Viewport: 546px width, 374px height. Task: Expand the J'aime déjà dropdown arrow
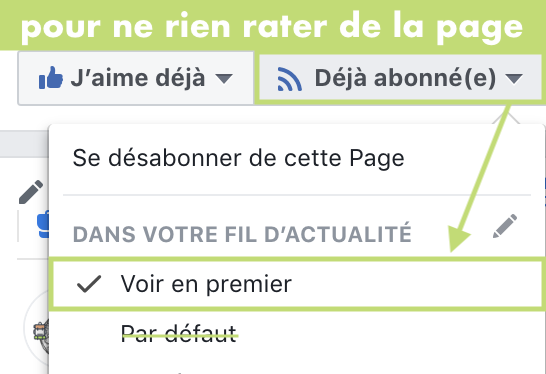click(224, 78)
